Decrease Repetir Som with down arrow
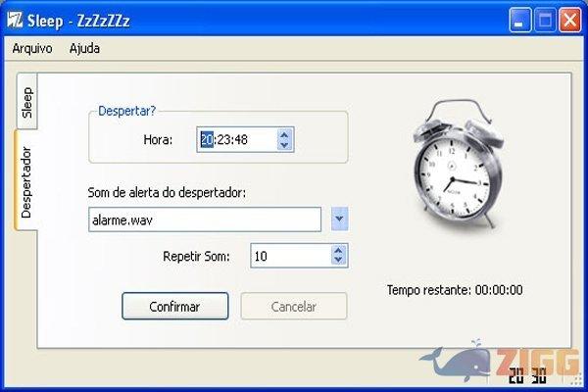Screen dimensions: 588x392 click(x=339, y=261)
